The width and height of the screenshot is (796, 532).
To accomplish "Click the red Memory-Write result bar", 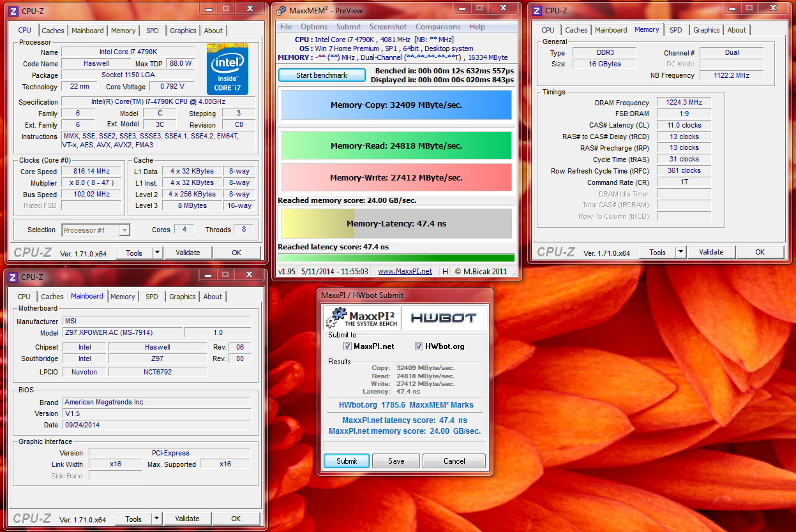I will tap(396, 177).
